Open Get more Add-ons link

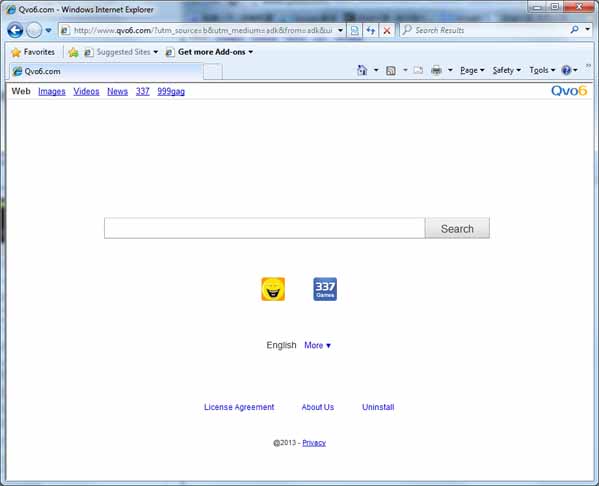point(209,52)
